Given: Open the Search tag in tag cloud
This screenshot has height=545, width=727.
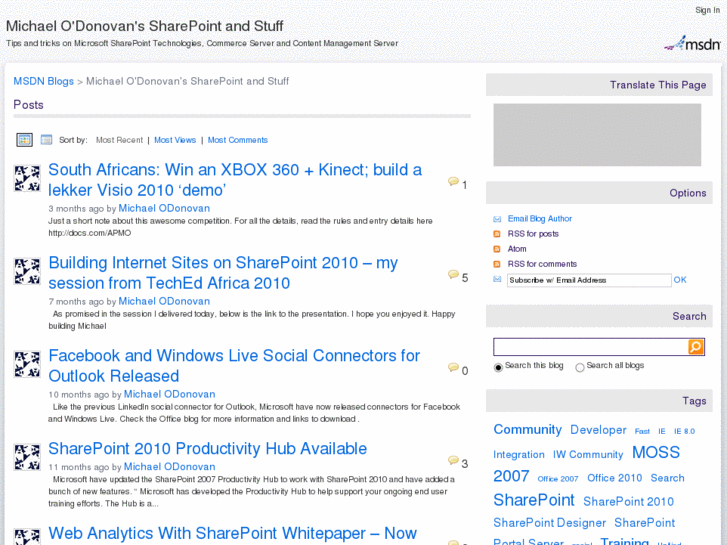Looking at the screenshot, I should [667, 478].
